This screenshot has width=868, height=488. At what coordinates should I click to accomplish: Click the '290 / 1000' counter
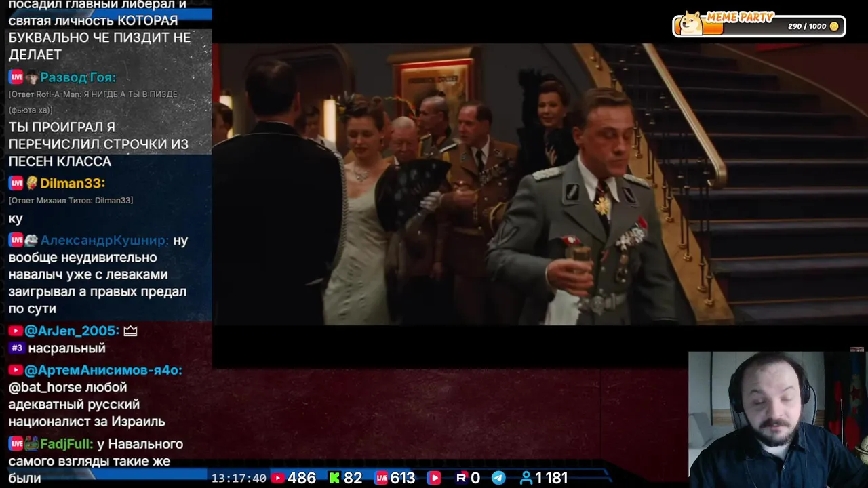[x=807, y=26]
